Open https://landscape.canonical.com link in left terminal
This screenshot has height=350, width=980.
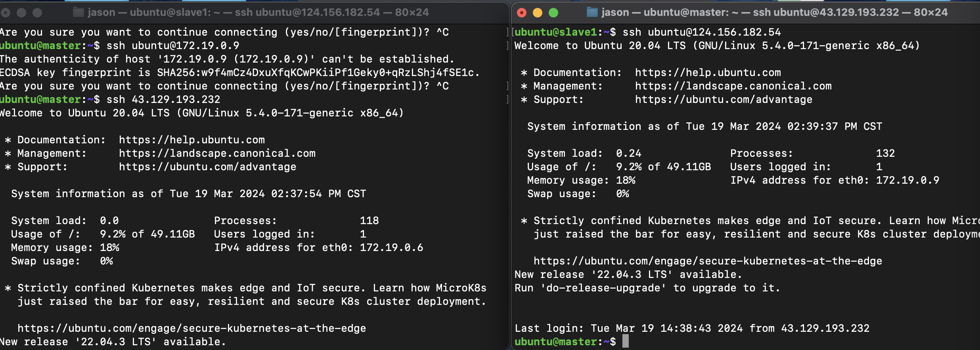(217, 153)
